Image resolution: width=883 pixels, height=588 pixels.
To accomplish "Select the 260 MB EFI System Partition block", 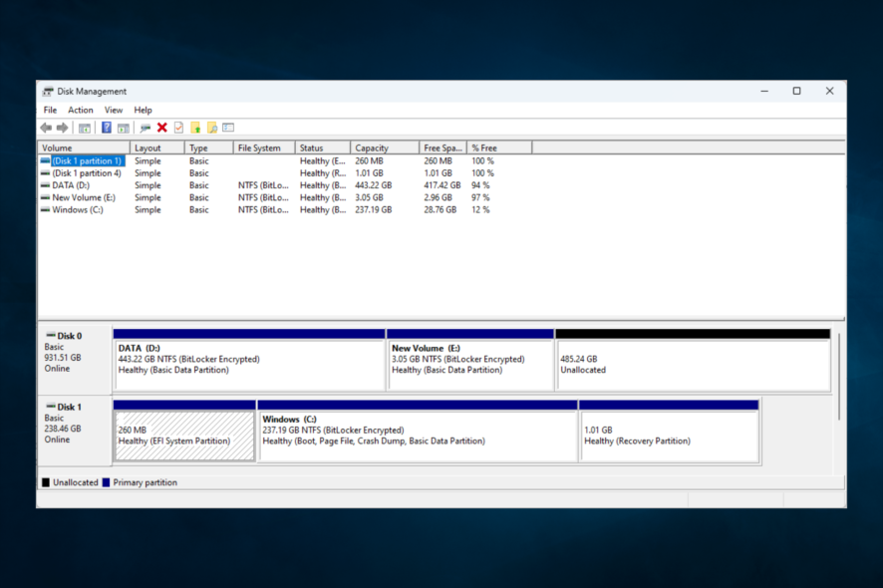I will tap(184, 432).
